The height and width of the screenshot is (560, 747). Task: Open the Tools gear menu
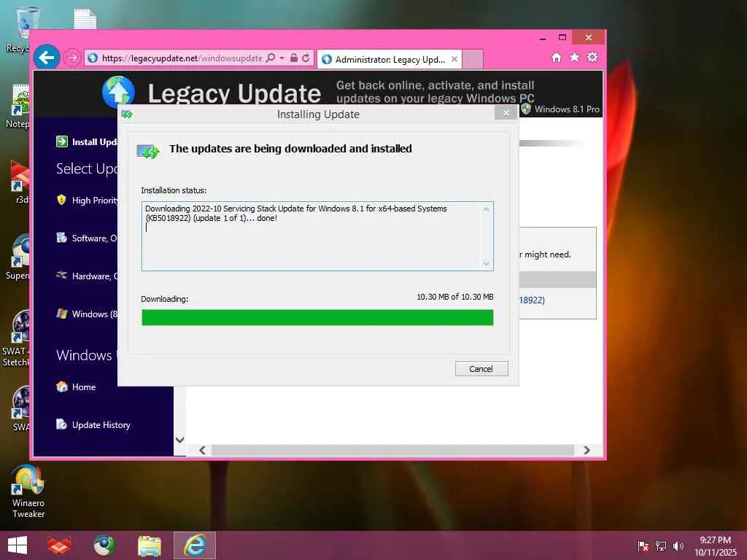[x=592, y=58]
